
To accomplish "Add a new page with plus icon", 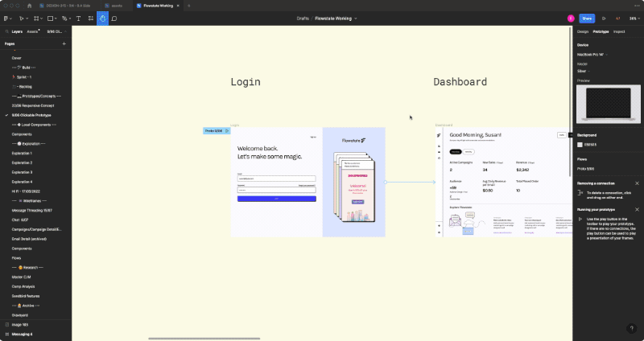I will 64,43.
